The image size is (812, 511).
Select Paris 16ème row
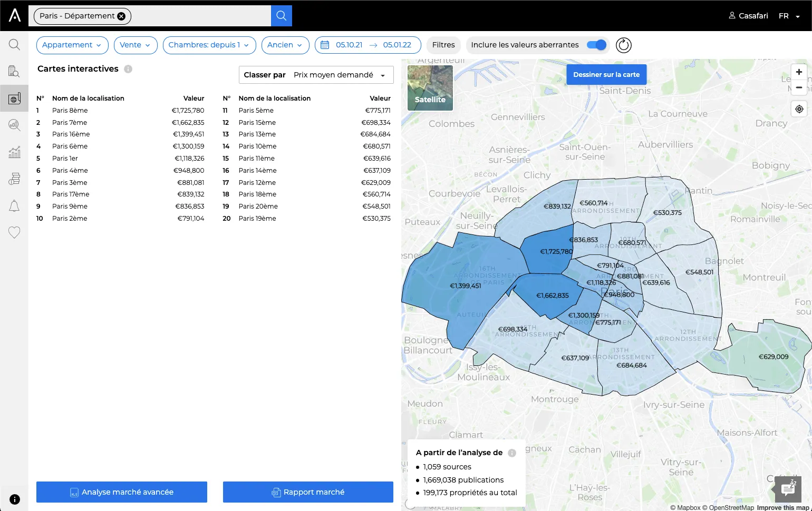point(120,134)
